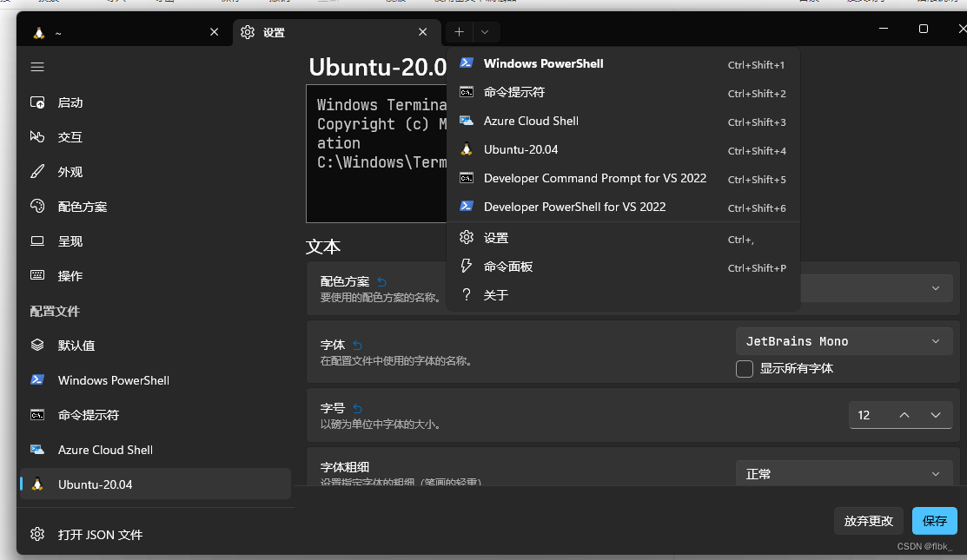The height and width of the screenshot is (560, 967).
Task: Click the 默认值 layers icon in sidebar
Action: (x=37, y=345)
